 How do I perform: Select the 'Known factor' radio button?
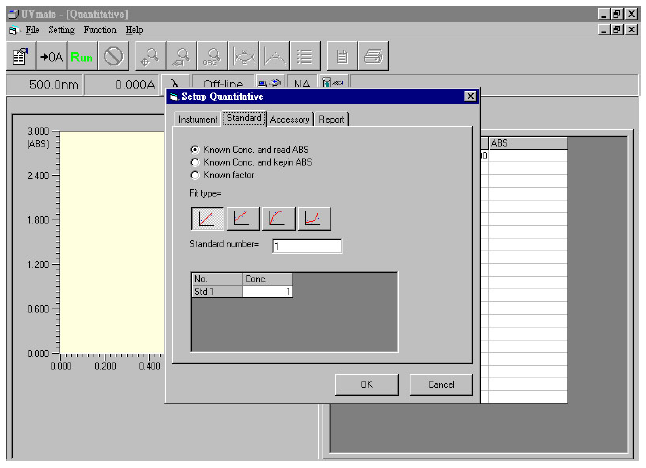coord(194,174)
